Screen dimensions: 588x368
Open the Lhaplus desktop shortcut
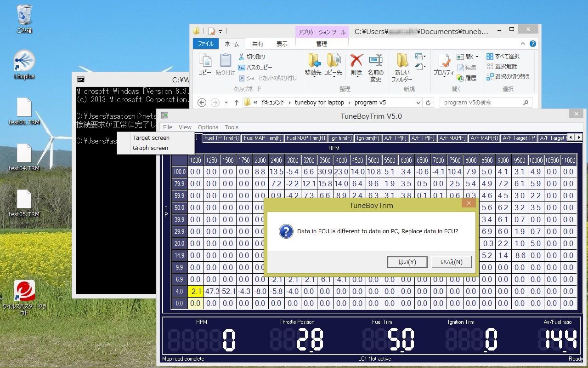(24, 65)
